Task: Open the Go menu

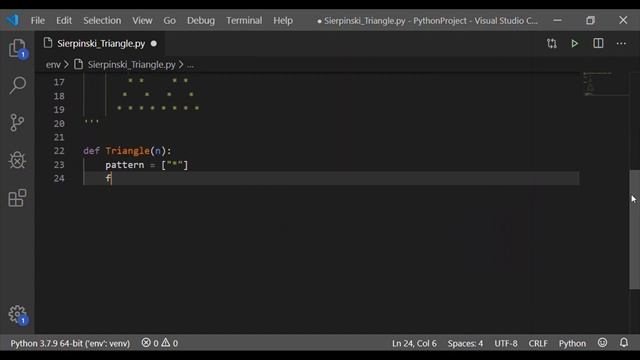Action: 169,20
